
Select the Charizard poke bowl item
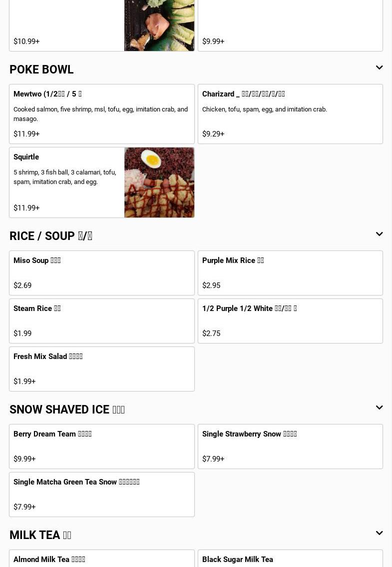pos(290,114)
